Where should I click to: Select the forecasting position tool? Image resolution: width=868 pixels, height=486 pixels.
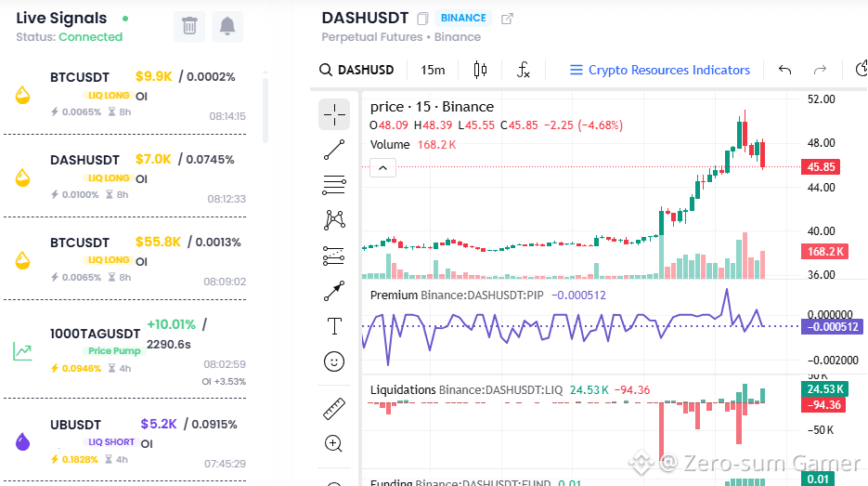(x=334, y=256)
